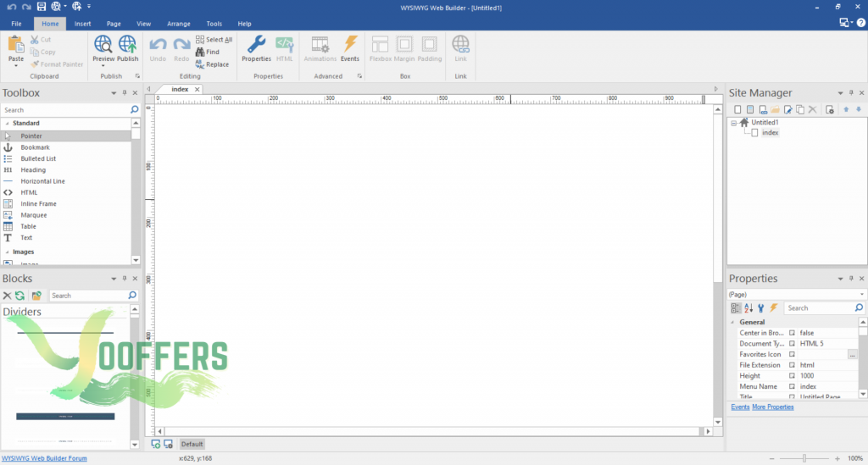Collapse the Images toolbox section
Image resolution: width=868 pixels, height=465 pixels.
click(7, 252)
